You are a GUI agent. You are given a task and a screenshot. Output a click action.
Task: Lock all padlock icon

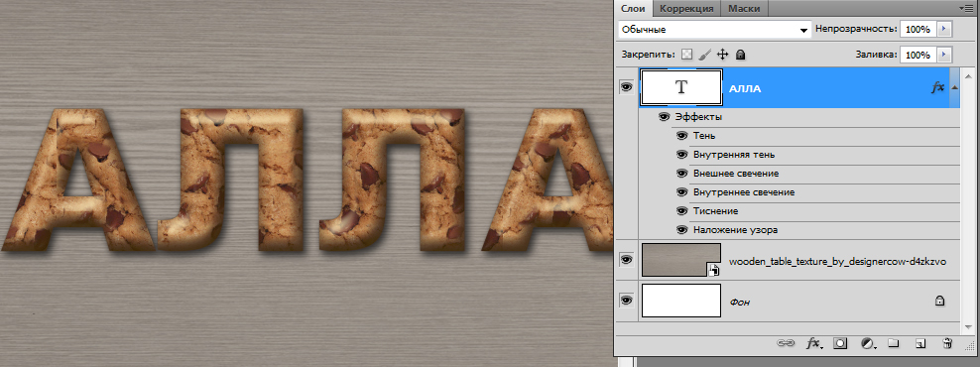click(740, 55)
